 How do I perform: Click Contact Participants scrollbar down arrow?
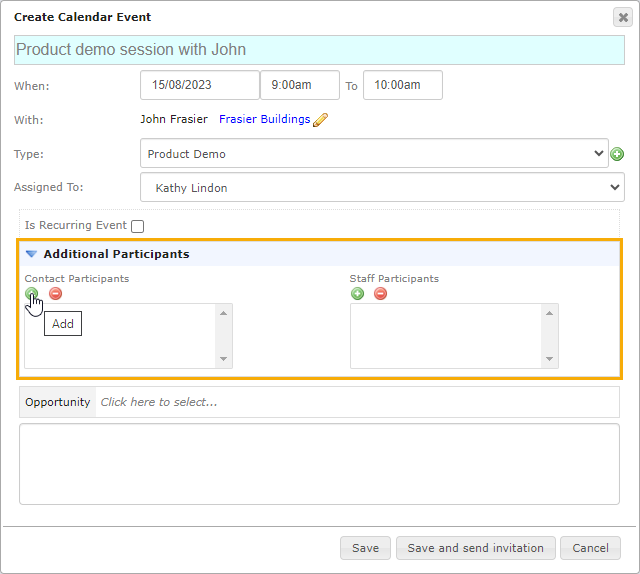pyautogui.click(x=223, y=359)
